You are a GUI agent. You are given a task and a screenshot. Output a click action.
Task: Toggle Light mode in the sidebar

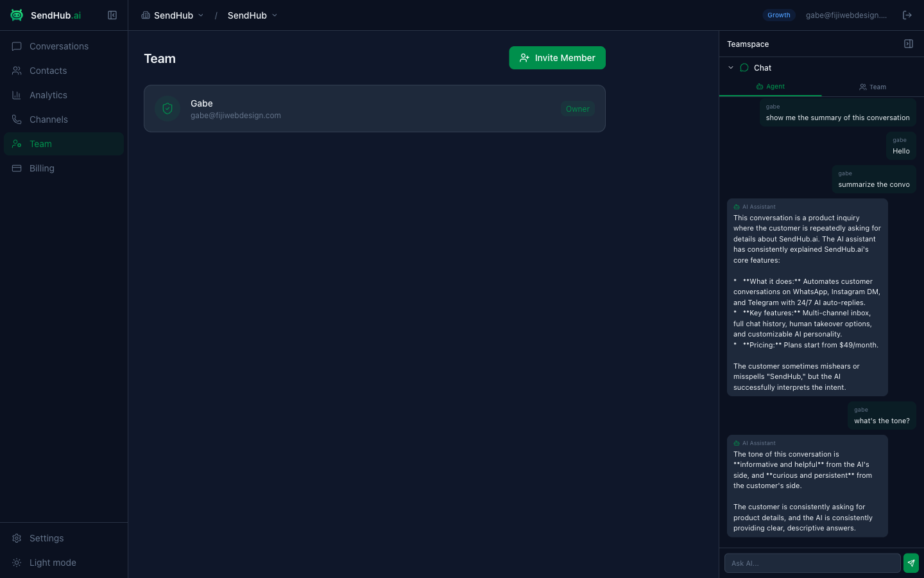tap(64, 563)
